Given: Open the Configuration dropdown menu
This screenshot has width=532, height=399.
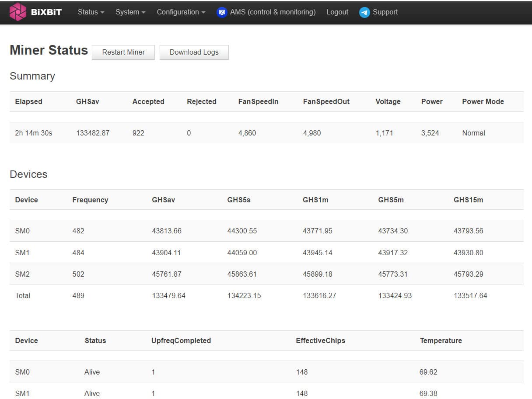Looking at the screenshot, I should pos(181,12).
